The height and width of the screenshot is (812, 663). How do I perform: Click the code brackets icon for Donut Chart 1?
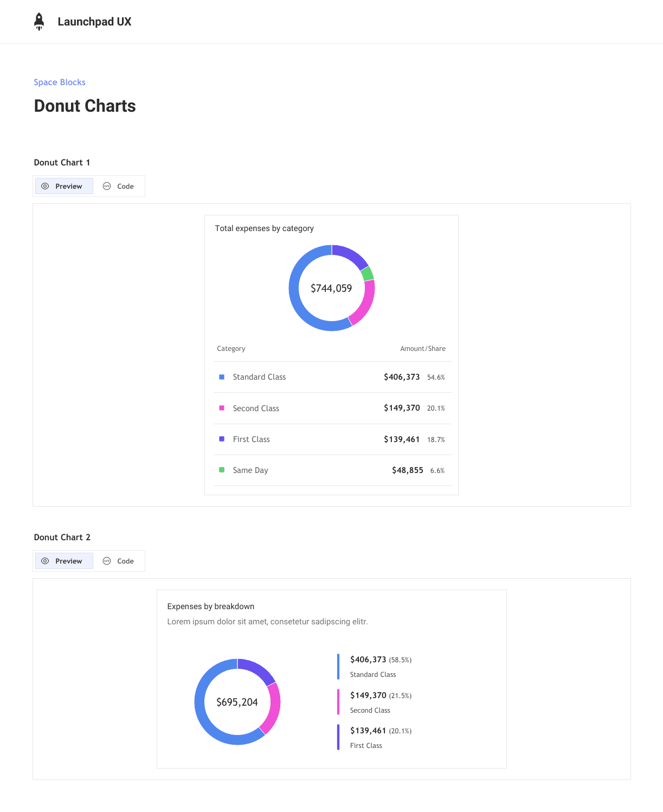tap(107, 186)
